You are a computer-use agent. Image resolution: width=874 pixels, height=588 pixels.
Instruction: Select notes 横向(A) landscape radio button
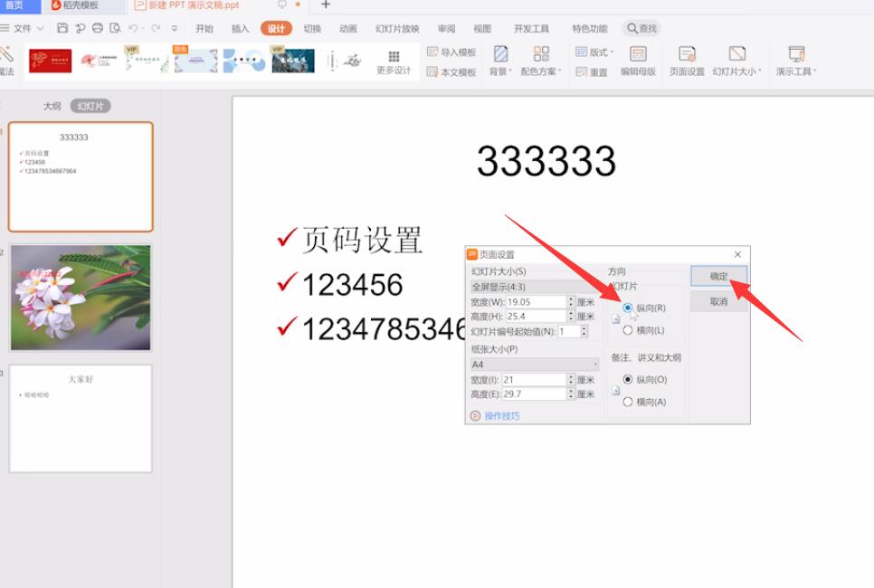[628, 402]
